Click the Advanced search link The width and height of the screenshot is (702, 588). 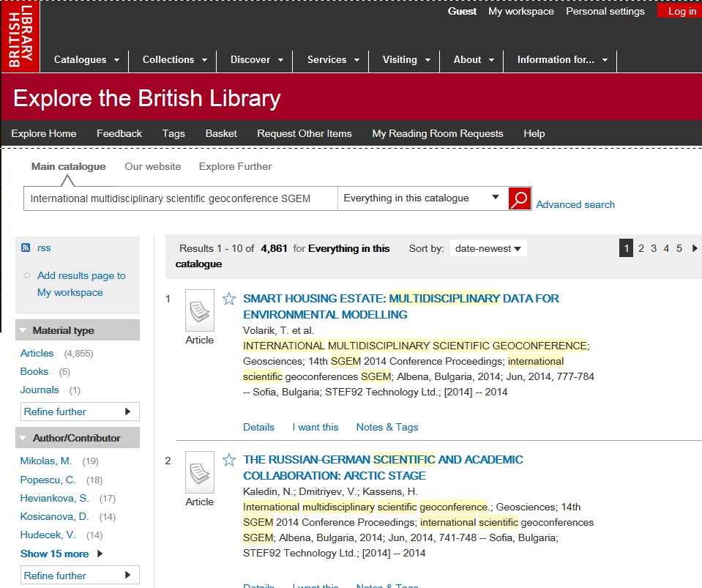tap(575, 204)
